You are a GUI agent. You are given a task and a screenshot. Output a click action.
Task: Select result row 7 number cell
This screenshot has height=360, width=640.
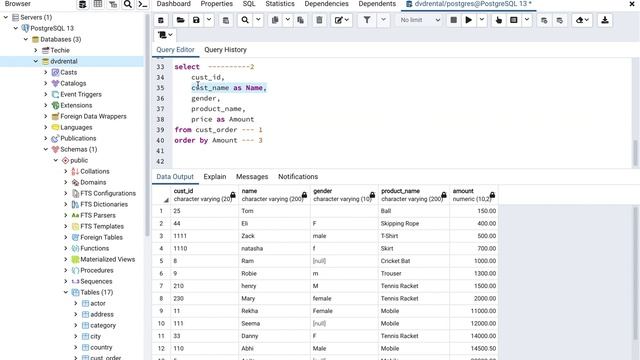coord(161,286)
